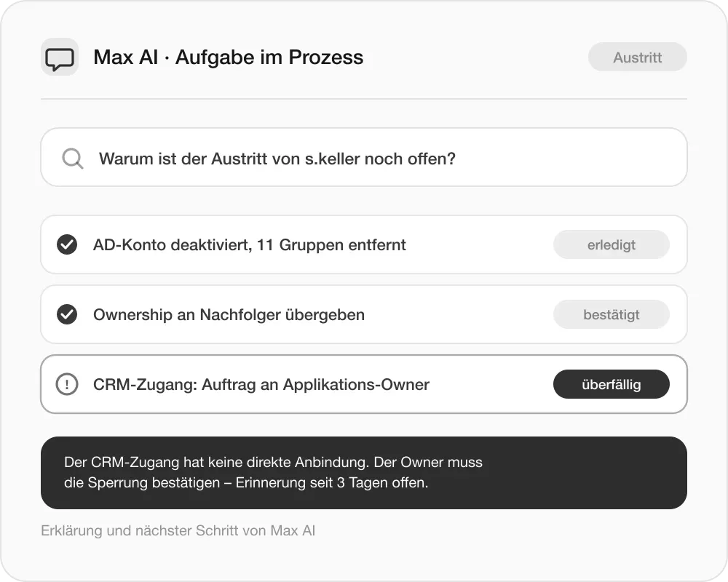Click the search magnifier icon

pos(72,159)
